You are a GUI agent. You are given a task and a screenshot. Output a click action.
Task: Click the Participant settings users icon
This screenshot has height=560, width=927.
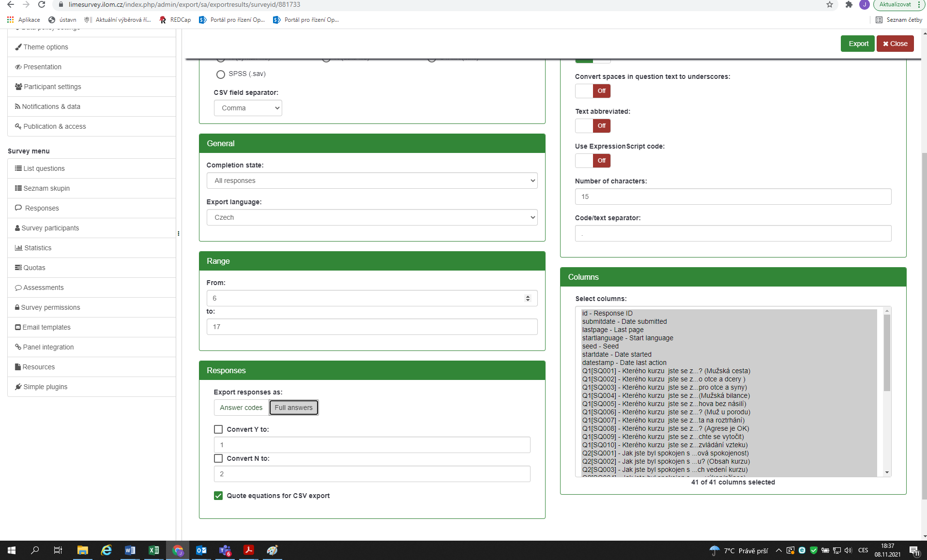click(x=18, y=87)
